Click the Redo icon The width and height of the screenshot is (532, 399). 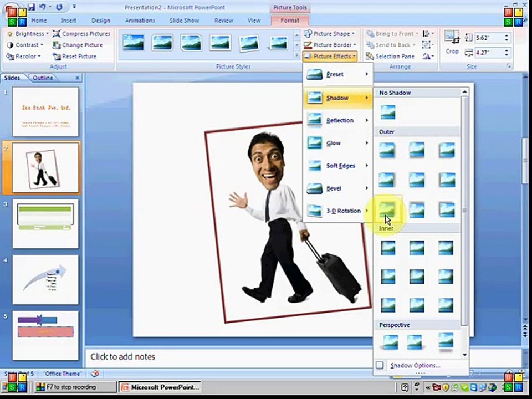coord(59,7)
